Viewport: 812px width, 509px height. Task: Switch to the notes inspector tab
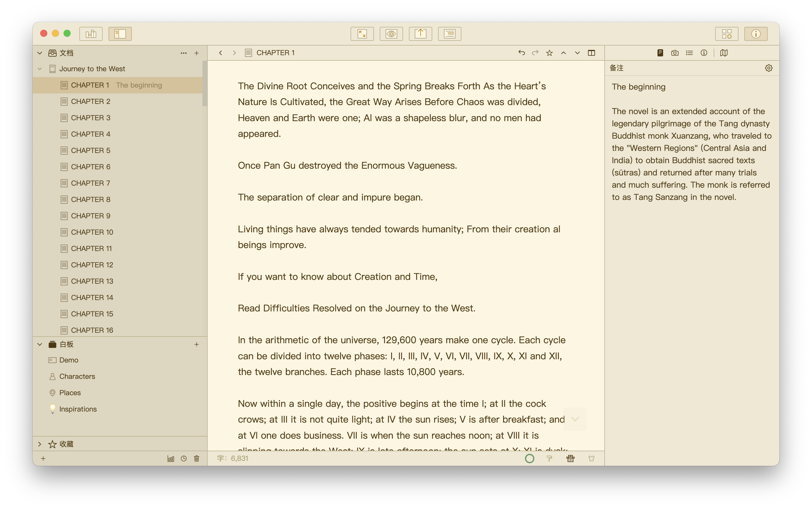660,53
